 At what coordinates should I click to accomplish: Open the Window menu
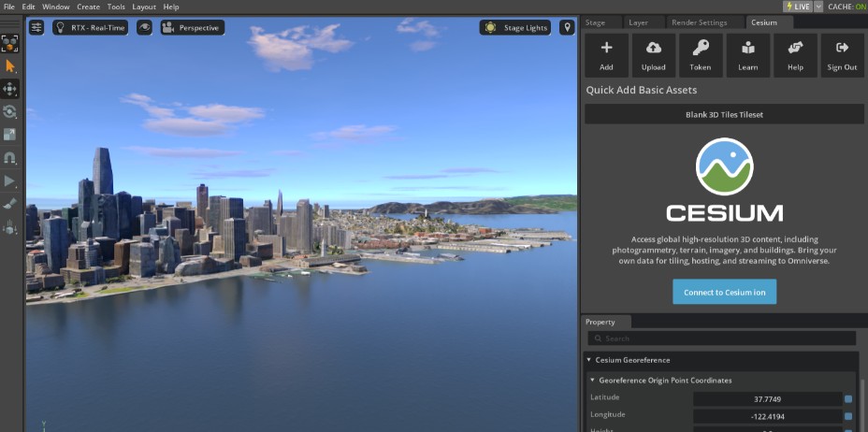[56, 7]
